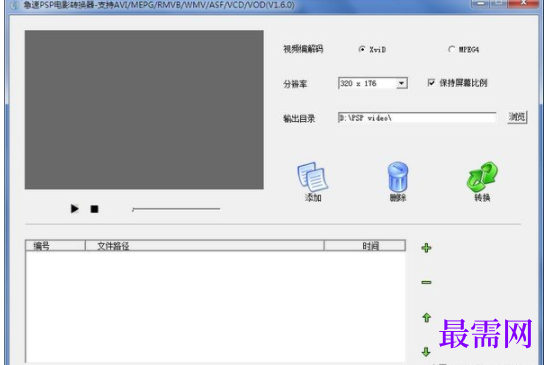Click the green minus icon beside file list

click(426, 282)
